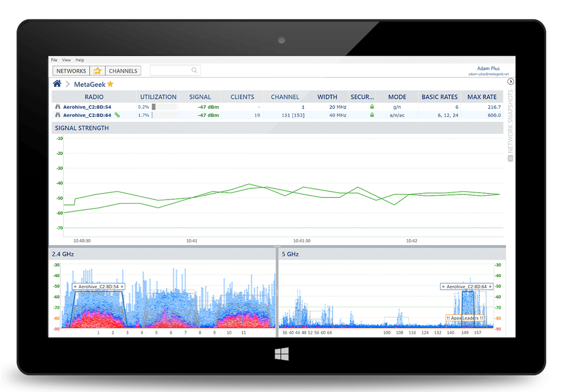Click the pane divider grip above 2.4/5 GHz

click(x=277, y=247)
